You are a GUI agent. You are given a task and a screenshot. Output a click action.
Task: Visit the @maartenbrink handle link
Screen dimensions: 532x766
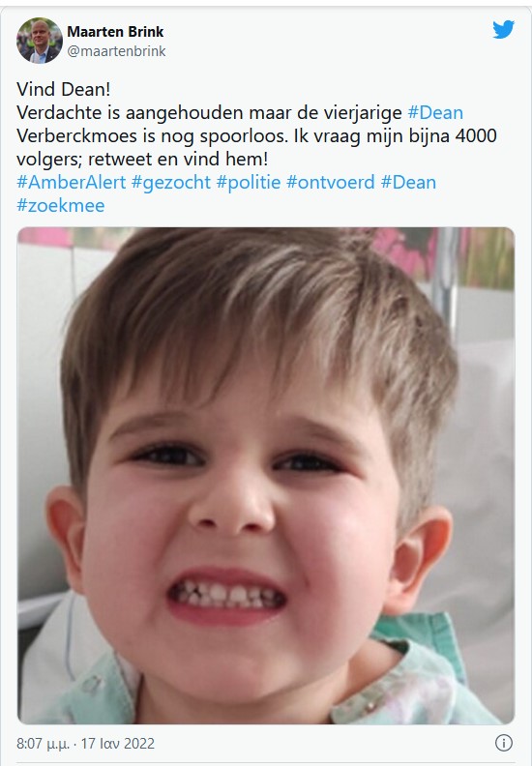(116, 51)
